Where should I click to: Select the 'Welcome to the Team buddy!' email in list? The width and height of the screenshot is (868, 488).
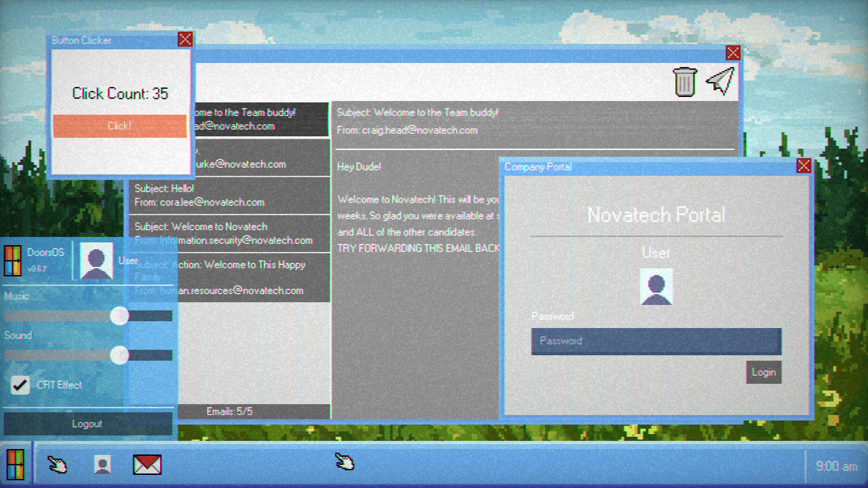click(x=261, y=119)
